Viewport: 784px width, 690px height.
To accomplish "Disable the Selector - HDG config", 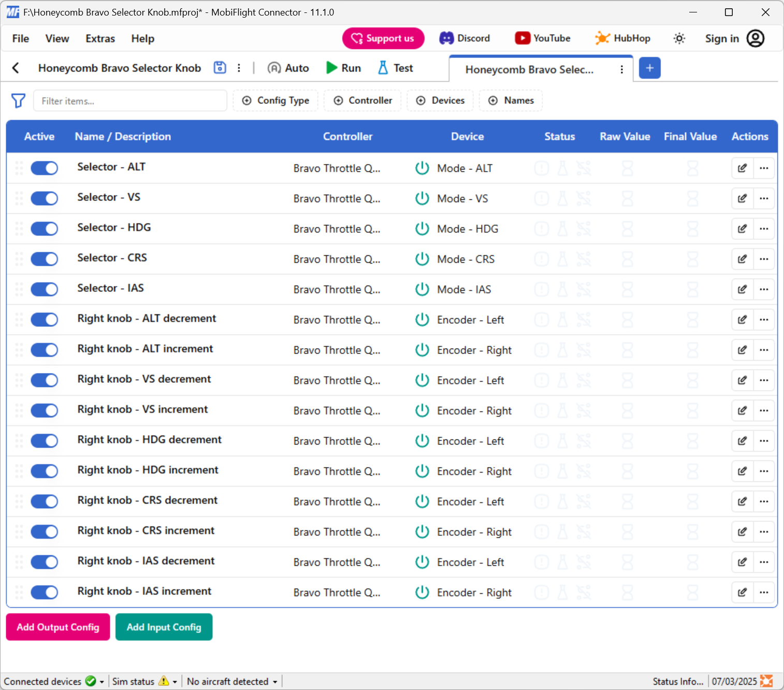I will (x=44, y=228).
